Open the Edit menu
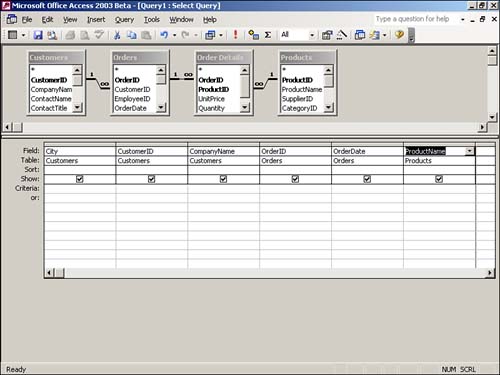Viewport: 500px width, 375px height. pos(47,20)
